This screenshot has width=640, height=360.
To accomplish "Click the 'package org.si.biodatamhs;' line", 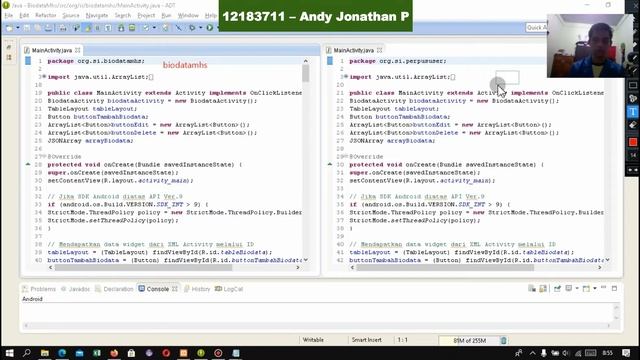I will coord(96,61).
